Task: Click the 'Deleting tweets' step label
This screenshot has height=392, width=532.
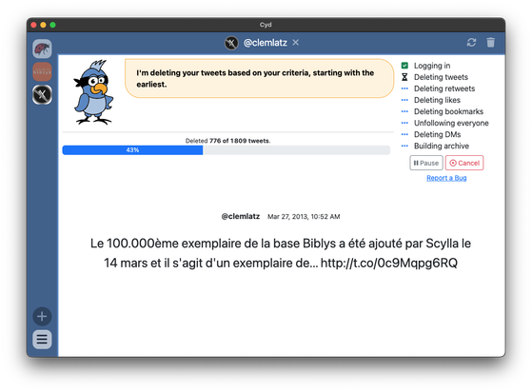Action: point(441,77)
